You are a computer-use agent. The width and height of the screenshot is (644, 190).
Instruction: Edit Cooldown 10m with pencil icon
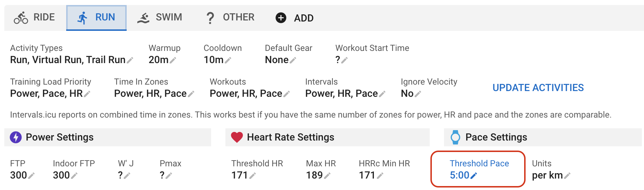click(228, 60)
